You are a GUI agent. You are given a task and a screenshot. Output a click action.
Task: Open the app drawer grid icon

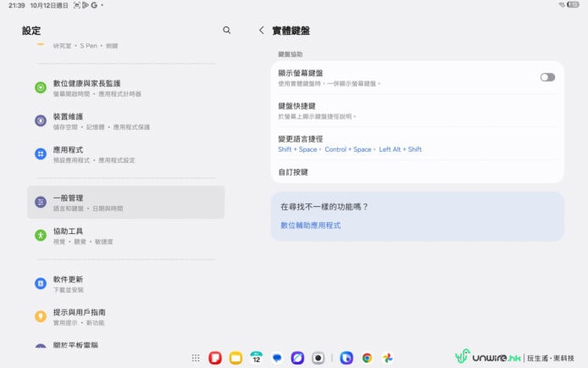tap(196, 359)
